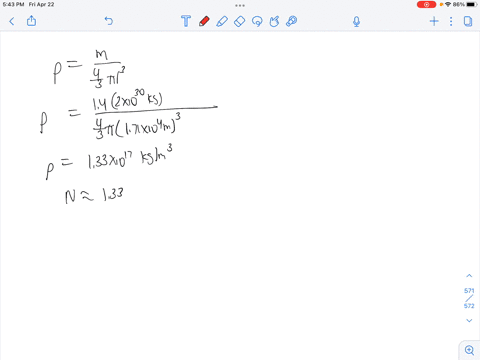This screenshot has width=480, height=360.
Task: Go to previous page with up chevron
Action: click(x=469, y=276)
